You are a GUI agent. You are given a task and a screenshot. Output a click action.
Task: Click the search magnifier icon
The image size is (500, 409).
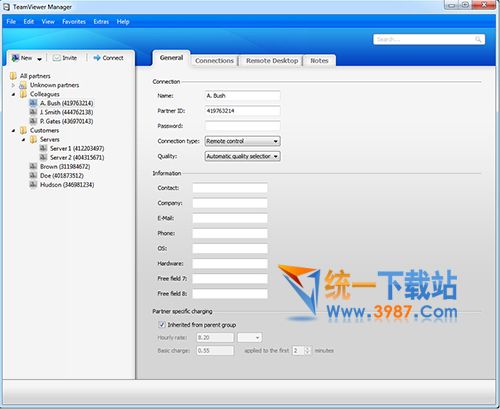[478, 39]
